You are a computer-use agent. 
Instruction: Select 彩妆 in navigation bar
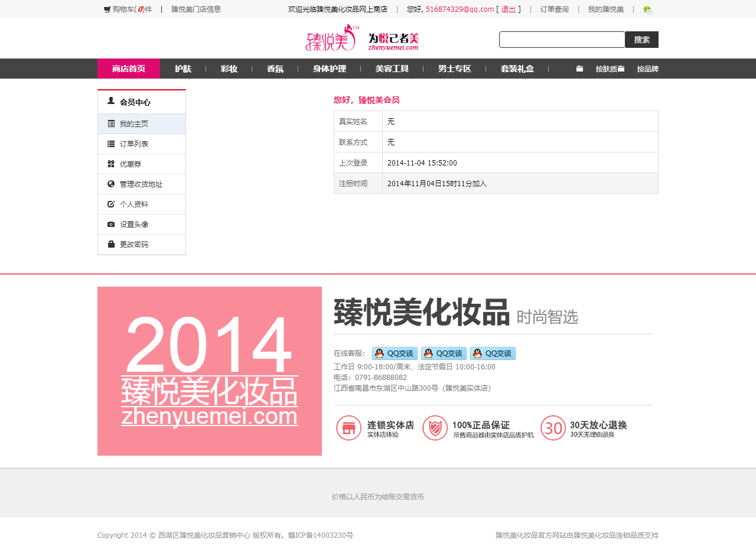click(x=229, y=69)
